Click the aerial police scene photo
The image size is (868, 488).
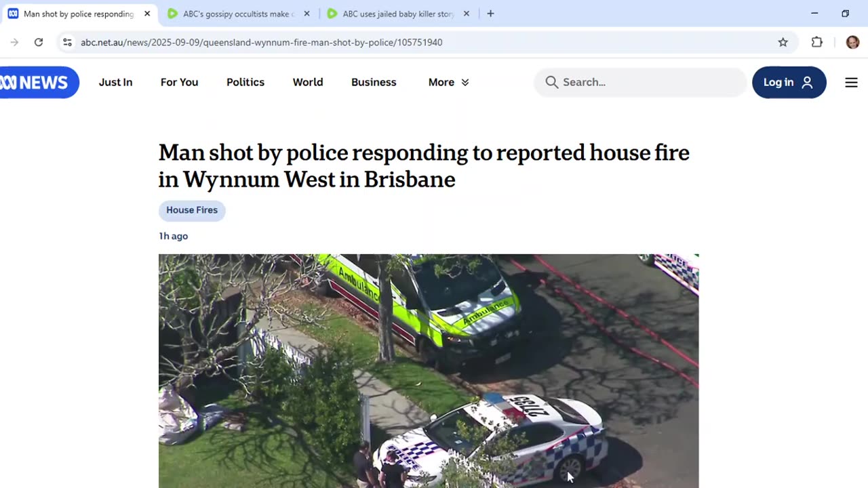pyautogui.click(x=429, y=371)
